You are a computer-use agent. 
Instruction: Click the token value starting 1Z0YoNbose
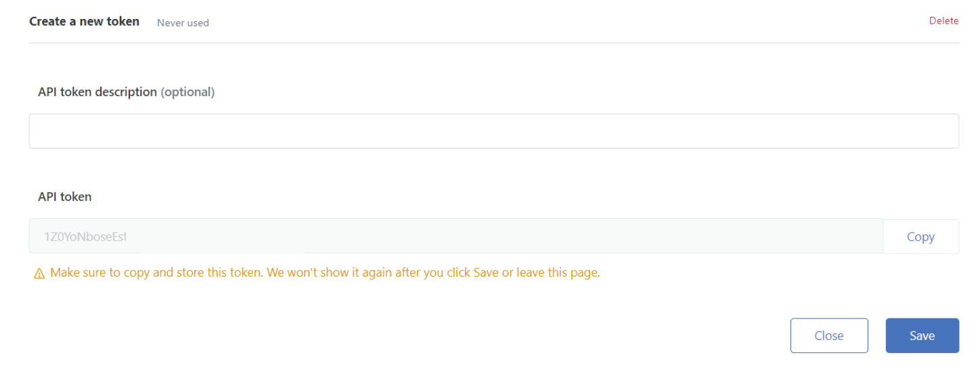pos(85,237)
